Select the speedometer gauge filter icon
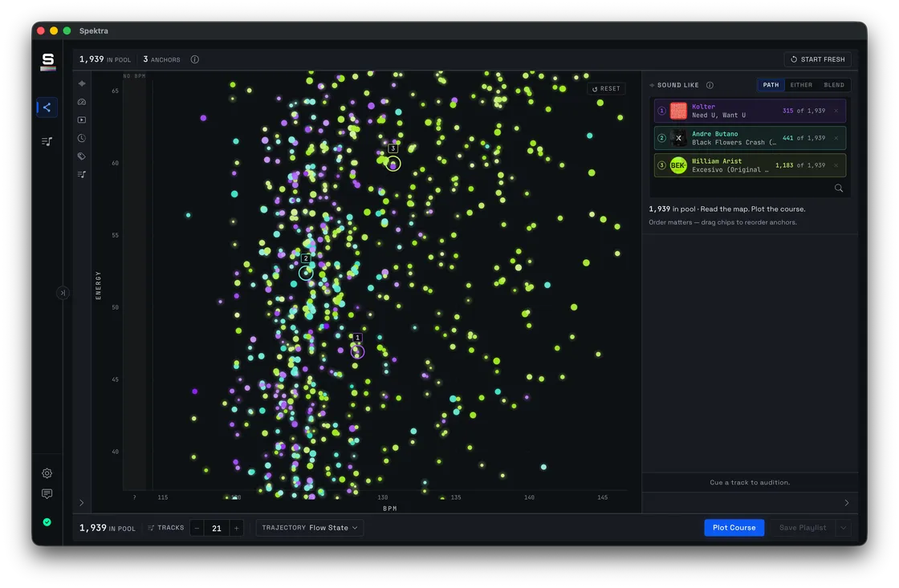This screenshot has height=588, width=899. tap(82, 102)
